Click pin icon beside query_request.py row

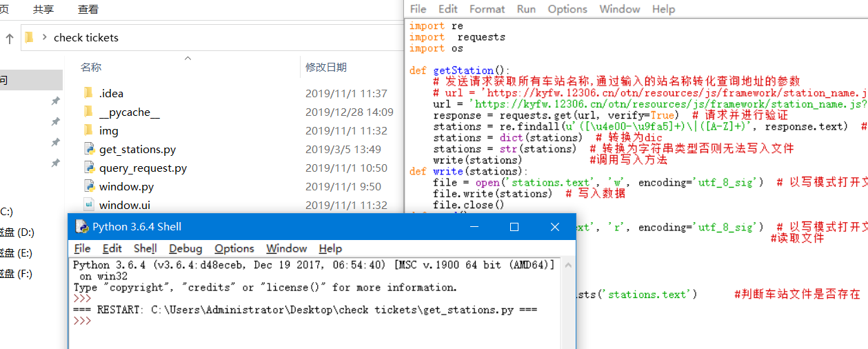pyautogui.click(x=55, y=163)
